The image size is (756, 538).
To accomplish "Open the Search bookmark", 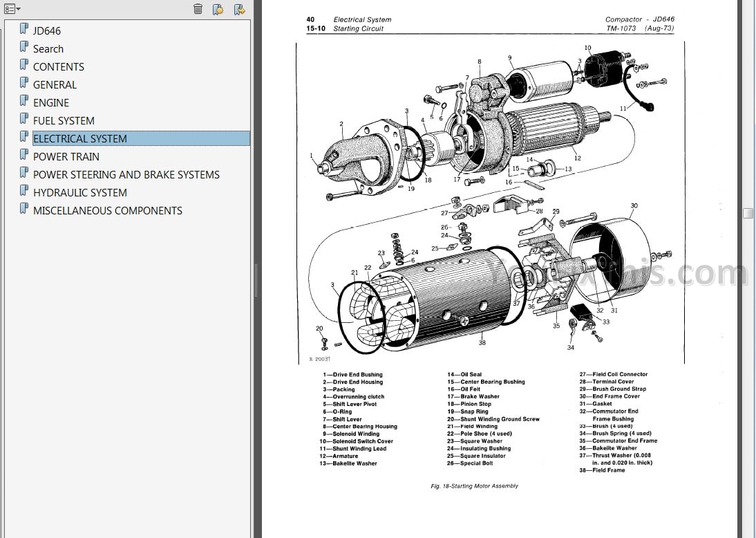I will pyautogui.click(x=48, y=48).
